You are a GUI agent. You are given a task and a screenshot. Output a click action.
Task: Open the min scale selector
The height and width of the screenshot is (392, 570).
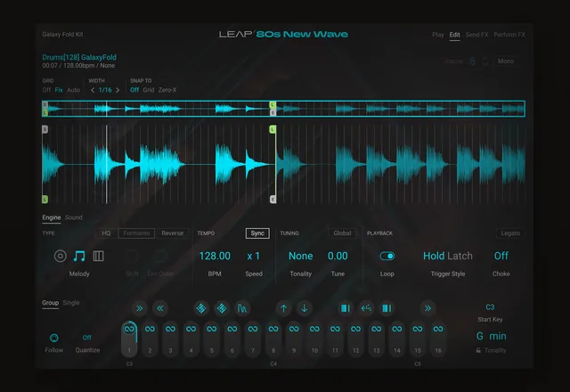click(x=498, y=337)
